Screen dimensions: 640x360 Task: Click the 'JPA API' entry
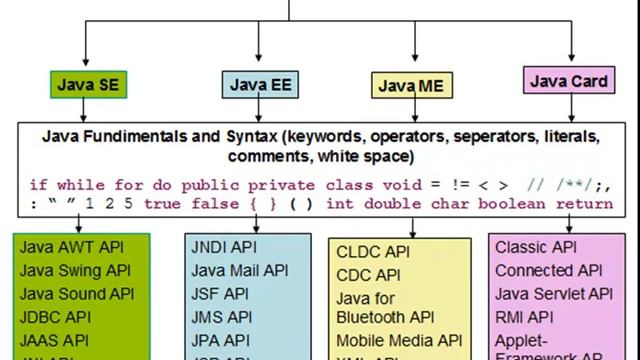pyautogui.click(x=221, y=340)
